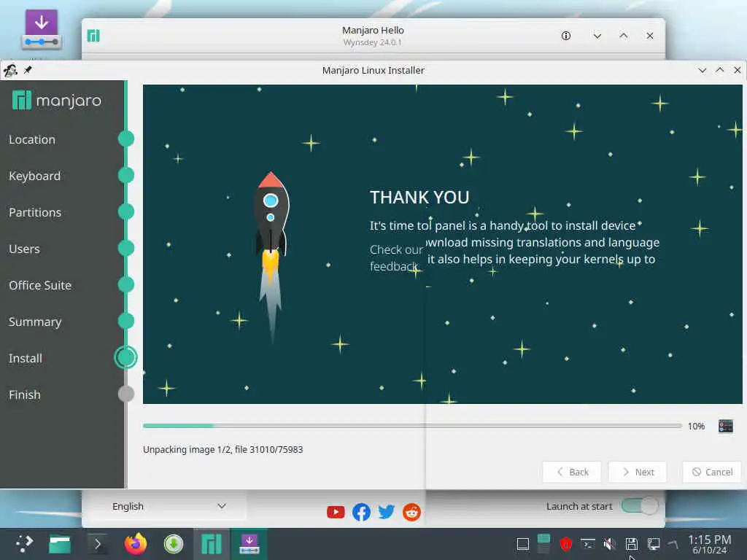Switch to Manjaro Hello taskbar entry
747x560 pixels.
212,544
